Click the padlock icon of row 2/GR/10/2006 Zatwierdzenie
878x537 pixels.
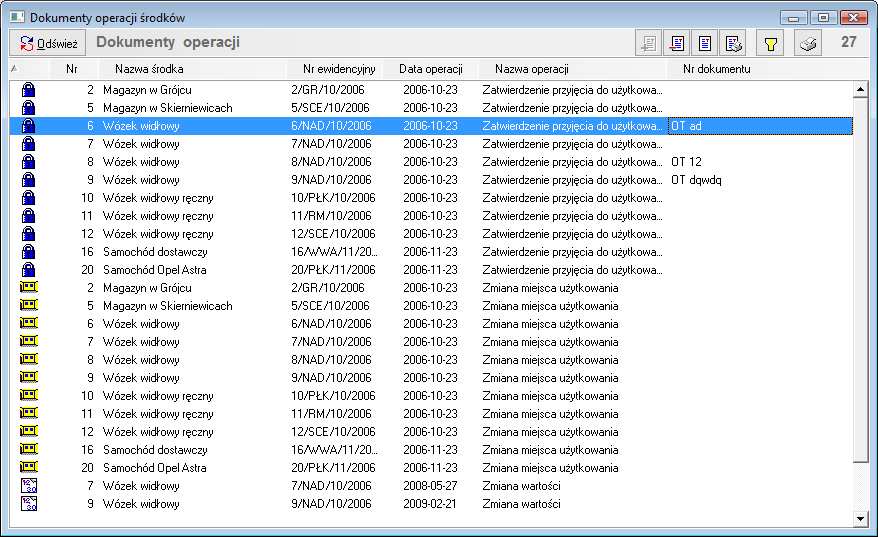(x=28, y=90)
